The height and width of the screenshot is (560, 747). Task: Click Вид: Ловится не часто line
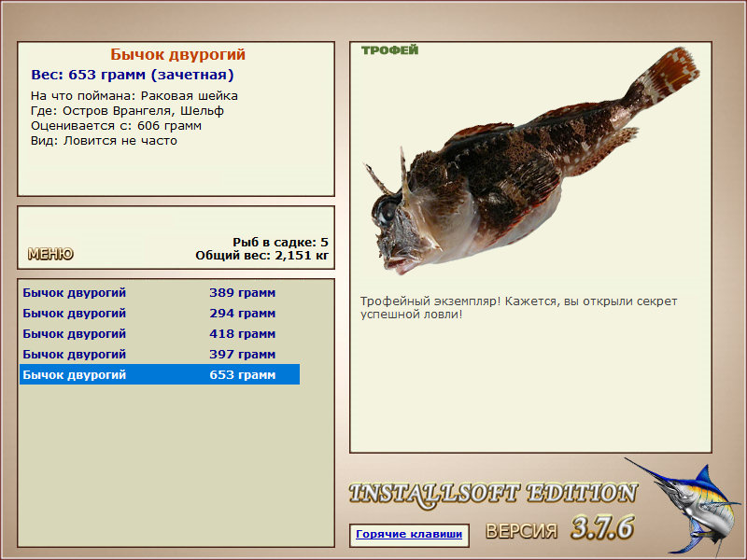[104, 141]
